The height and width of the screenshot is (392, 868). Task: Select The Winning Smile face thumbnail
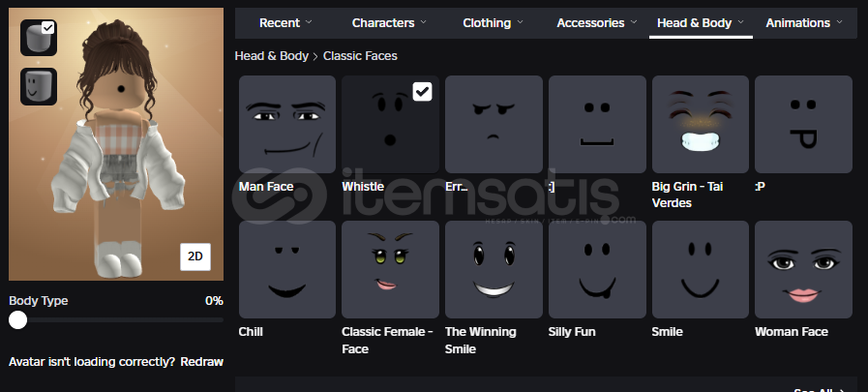(x=494, y=269)
